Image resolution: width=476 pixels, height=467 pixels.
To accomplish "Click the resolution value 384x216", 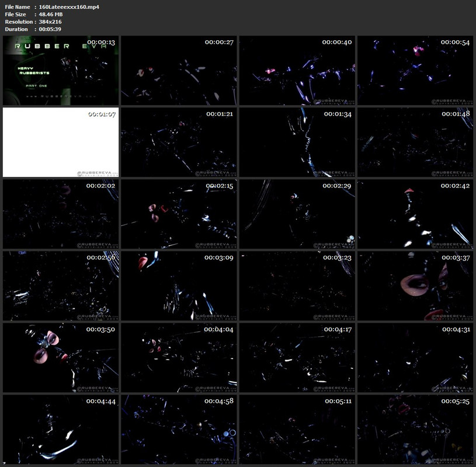I will [50, 22].
